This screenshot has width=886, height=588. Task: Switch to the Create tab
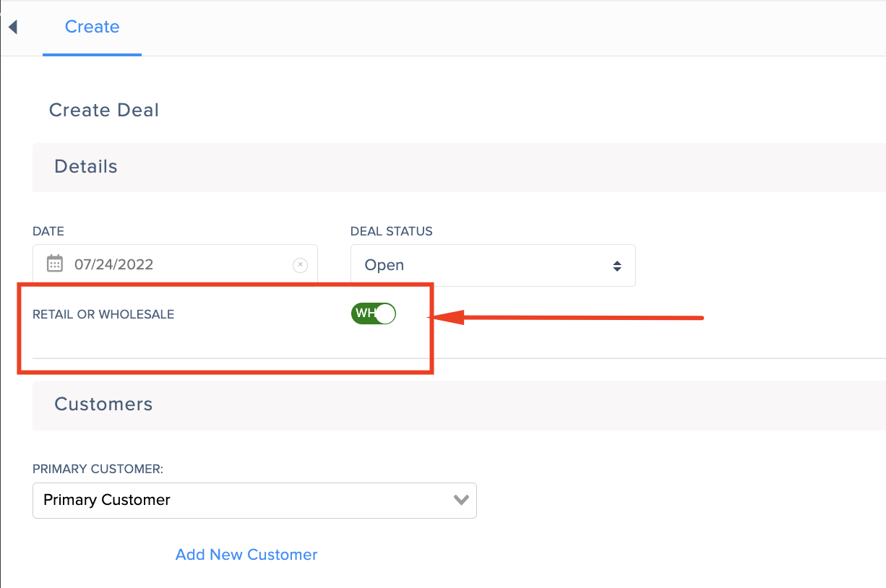pos(92,27)
